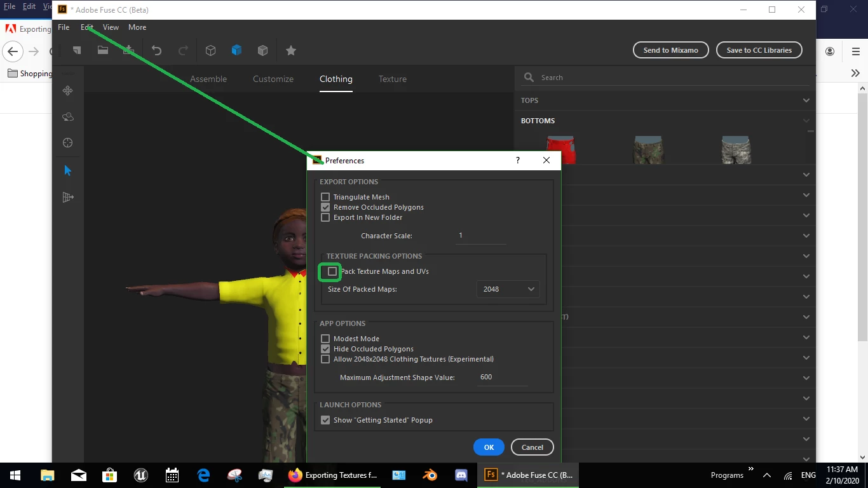Expand the Programs toolbar chevron on taskbar
The height and width of the screenshot is (488, 868).
tap(751, 470)
